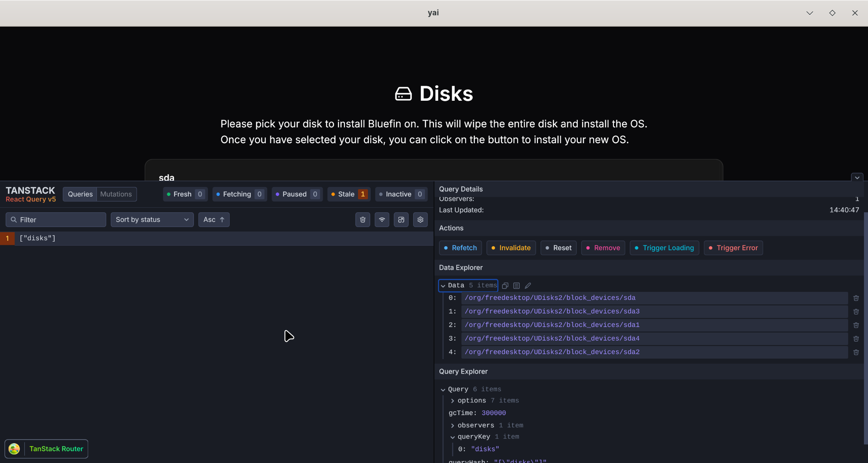Screen dimensions: 868x463
Task: Delete the block_devices/sda4 data entry
Action: coord(856,339)
